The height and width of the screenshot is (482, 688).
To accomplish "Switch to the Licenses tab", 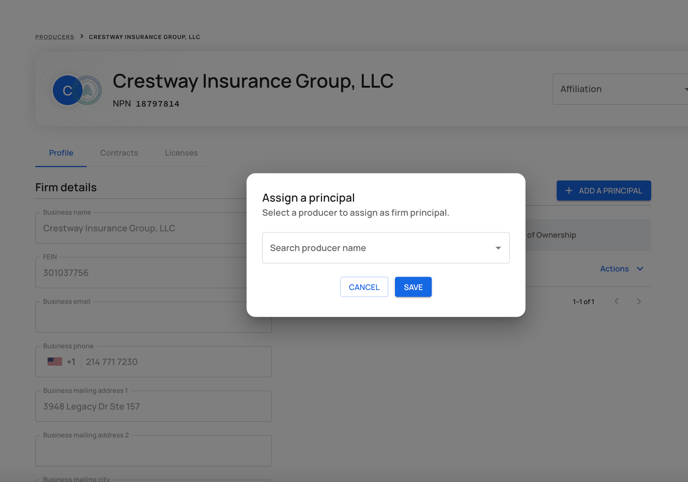I will (181, 153).
